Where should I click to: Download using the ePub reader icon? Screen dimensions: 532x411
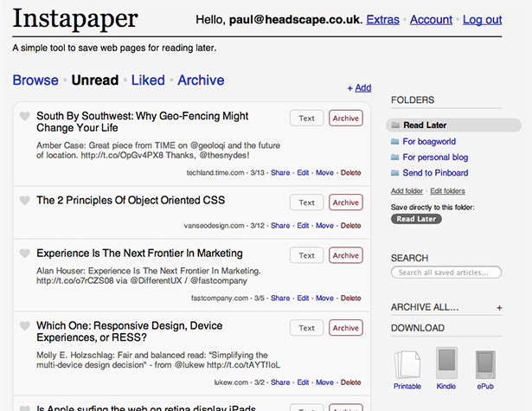485,364
